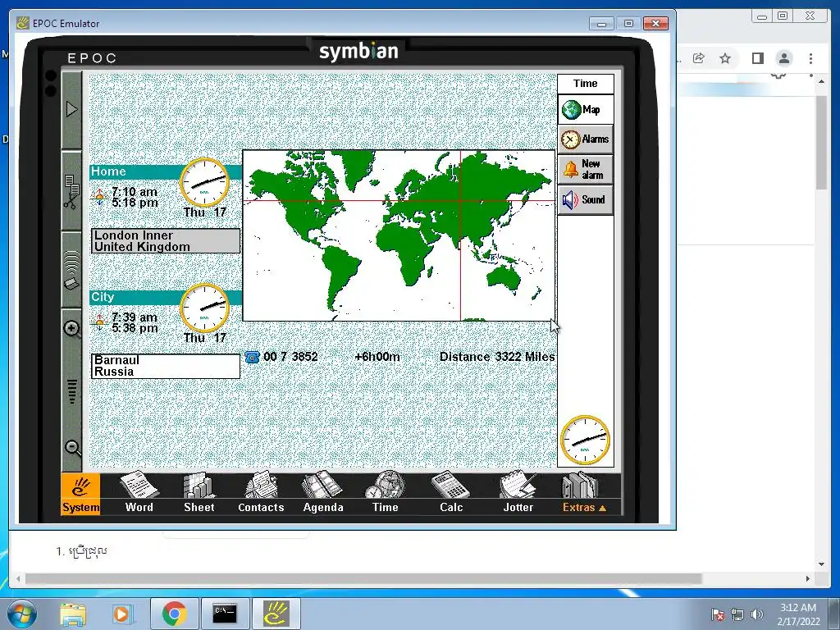Tap the cut/copy/paste sidebar icon
This screenshot has height=630, width=840.
click(x=72, y=191)
